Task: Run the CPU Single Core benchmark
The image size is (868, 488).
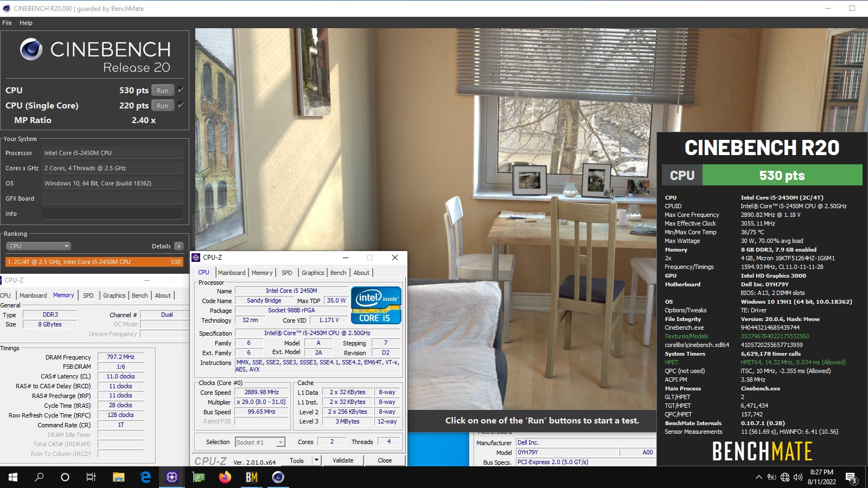Action: click(x=163, y=106)
